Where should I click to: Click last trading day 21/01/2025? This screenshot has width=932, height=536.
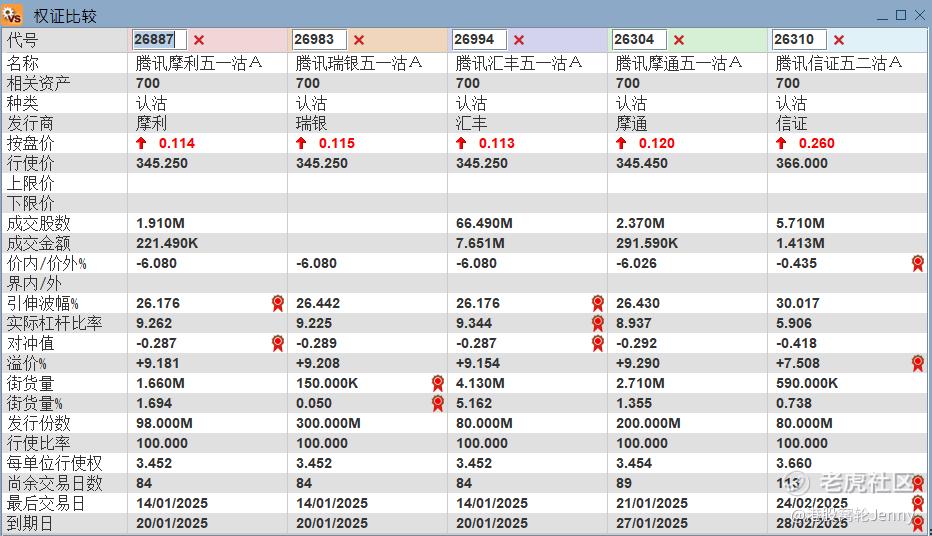pos(652,503)
